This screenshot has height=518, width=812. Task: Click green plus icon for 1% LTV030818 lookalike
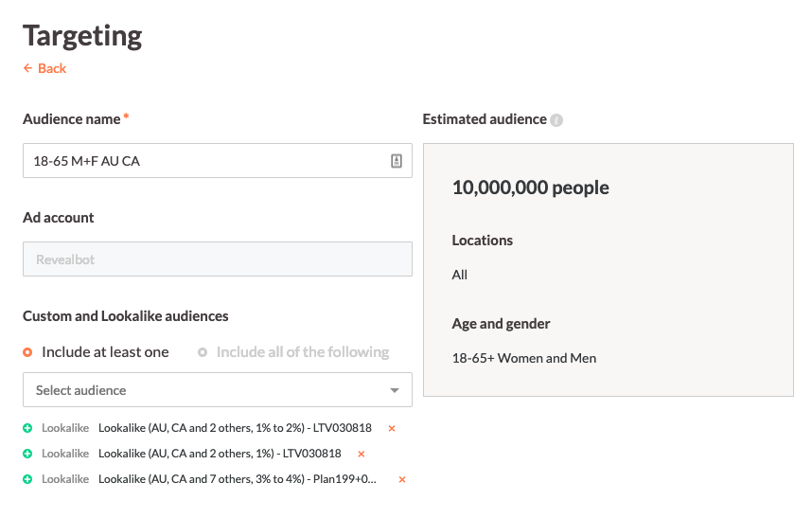pyautogui.click(x=27, y=454)
